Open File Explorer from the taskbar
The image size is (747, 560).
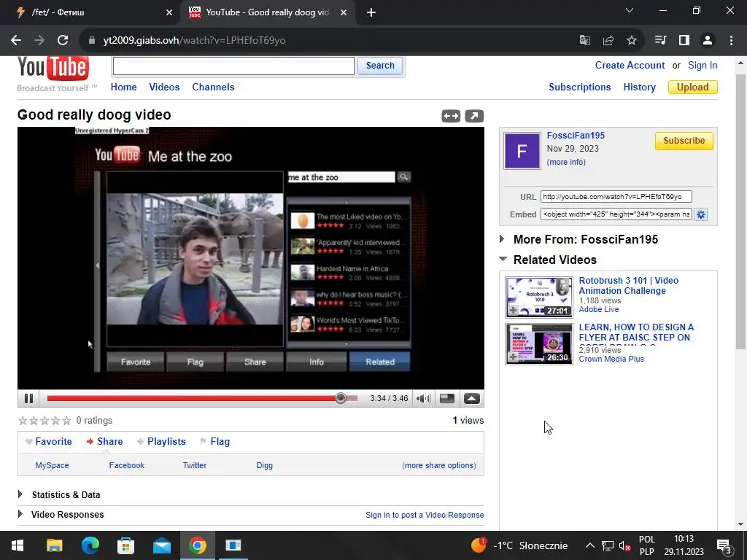[x=54, y=545]
